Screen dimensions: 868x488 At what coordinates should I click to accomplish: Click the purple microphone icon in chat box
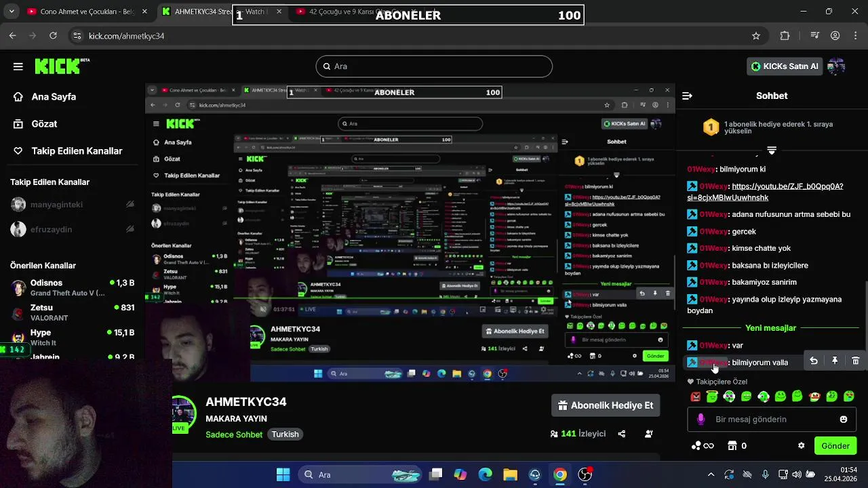(701, 420)
